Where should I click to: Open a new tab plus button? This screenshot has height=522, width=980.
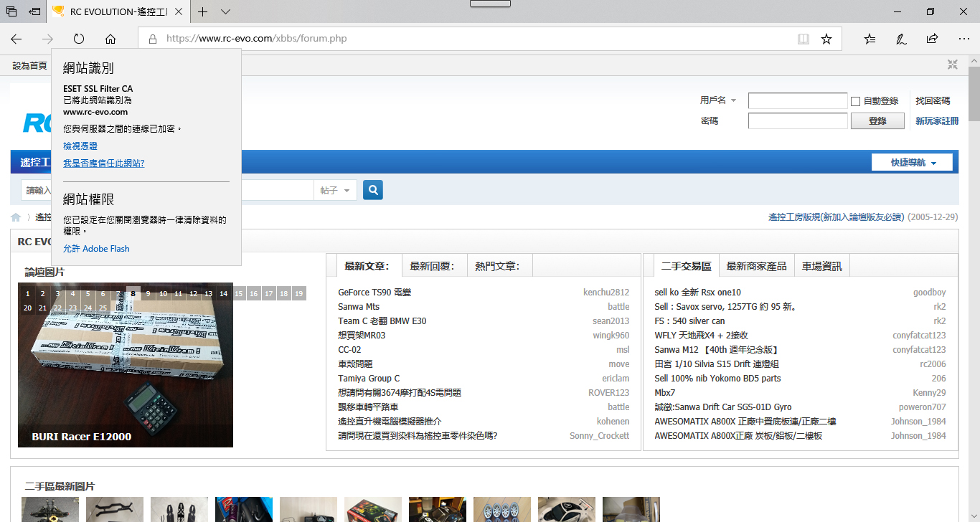[x=203, y=11]
